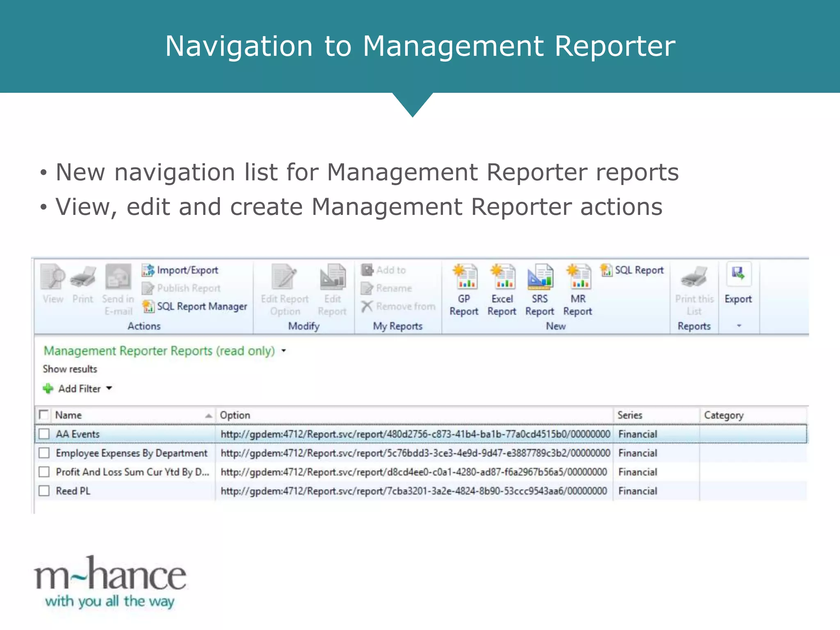
Task: Select the Reed PL report name
Action: (73, 491)
